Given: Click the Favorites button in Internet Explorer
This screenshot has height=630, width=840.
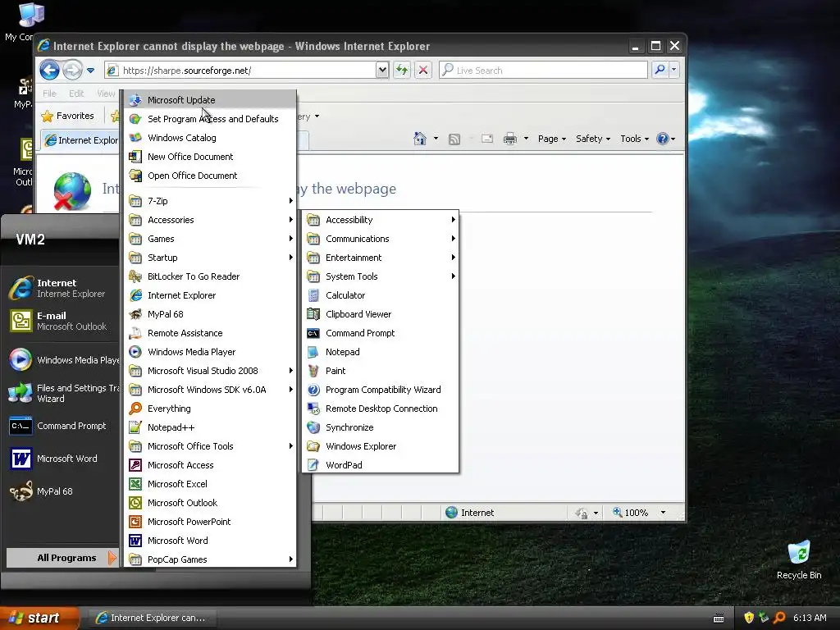Looking at the screenshot, I should (x=68, y=116).
